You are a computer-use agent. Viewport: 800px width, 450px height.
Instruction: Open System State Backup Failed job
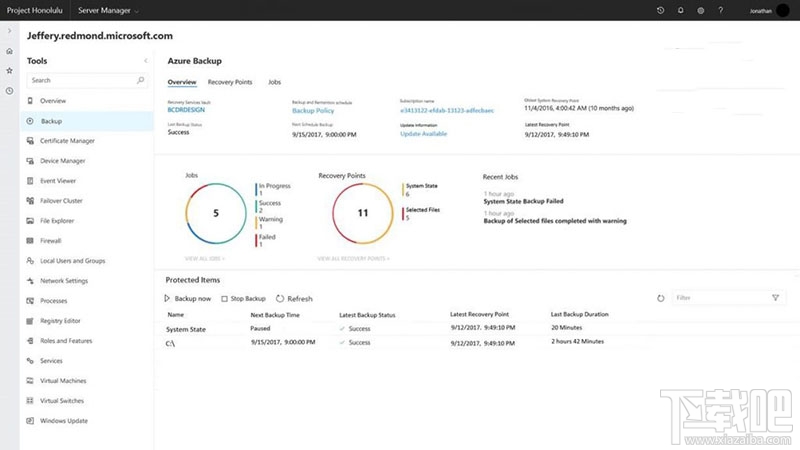(523, 201)
